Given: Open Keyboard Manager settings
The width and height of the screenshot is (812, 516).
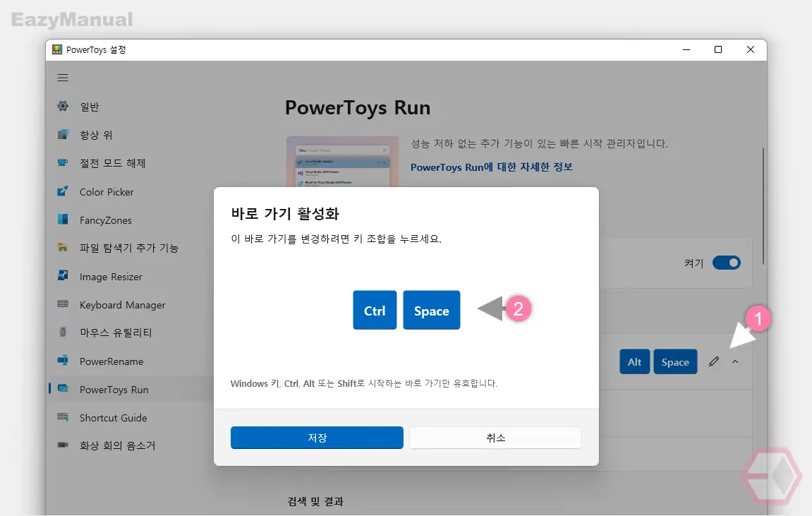Looking at the screenshot, I should (122, 305).
